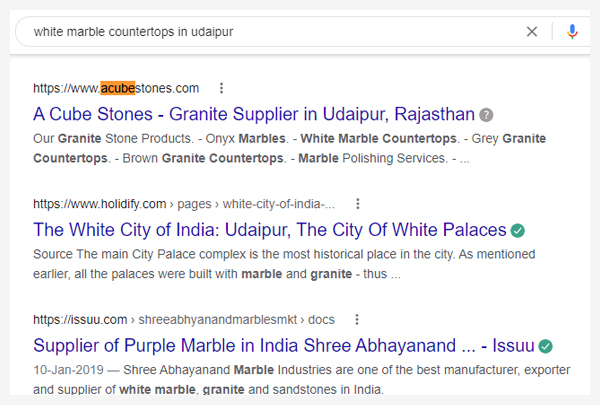The image size is (600, 405).
Task: Click the green verified badge beside Issuu title
Action: click(546, 346)
